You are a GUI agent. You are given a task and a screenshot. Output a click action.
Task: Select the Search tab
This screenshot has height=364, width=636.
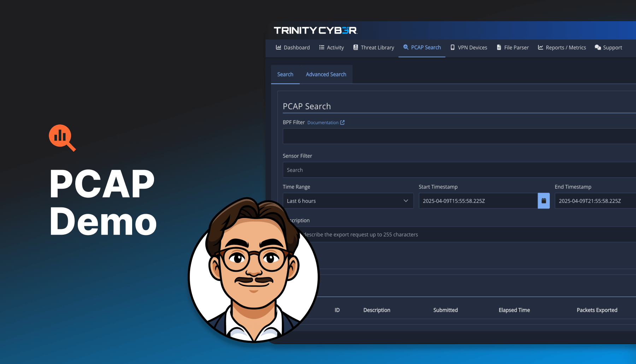tap(285, 74)
